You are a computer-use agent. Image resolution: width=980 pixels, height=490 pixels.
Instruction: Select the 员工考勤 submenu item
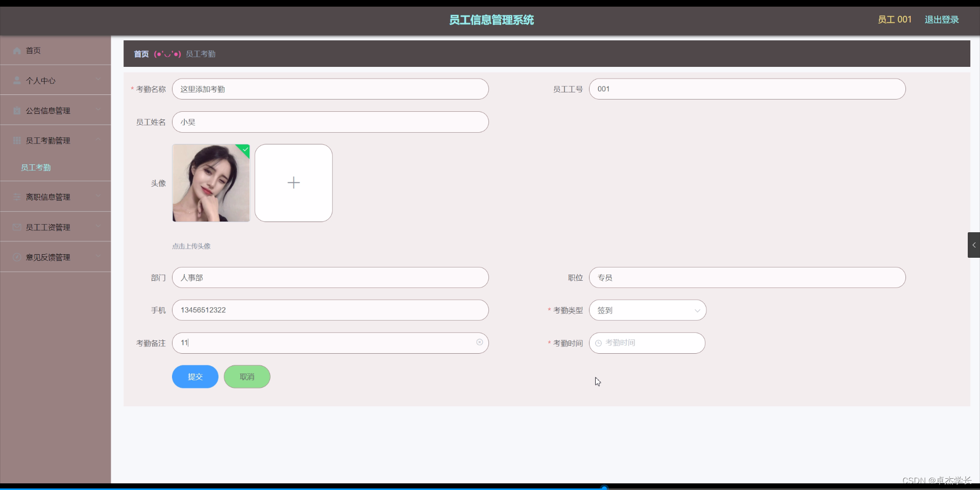click(x=35, y=167)
